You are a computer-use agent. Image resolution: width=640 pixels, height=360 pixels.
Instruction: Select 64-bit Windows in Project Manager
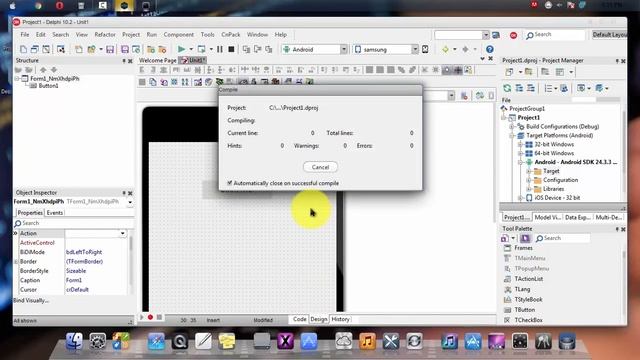(554, 153)
